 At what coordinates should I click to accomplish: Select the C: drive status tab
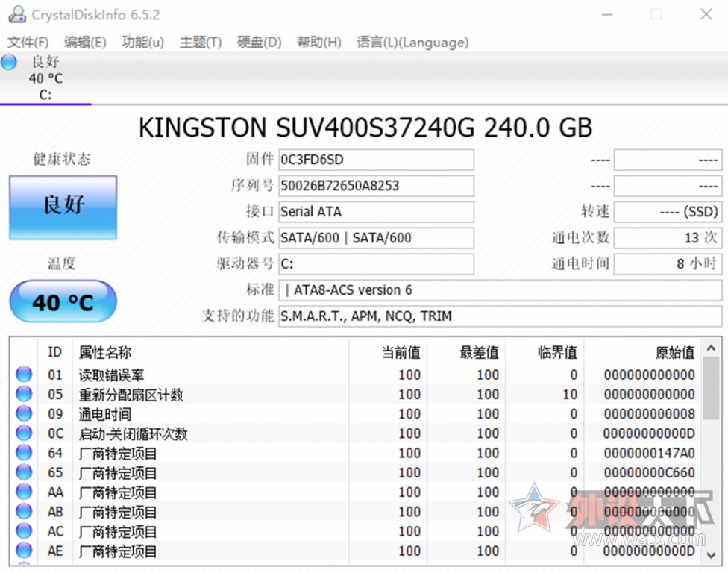pos(45,78)
